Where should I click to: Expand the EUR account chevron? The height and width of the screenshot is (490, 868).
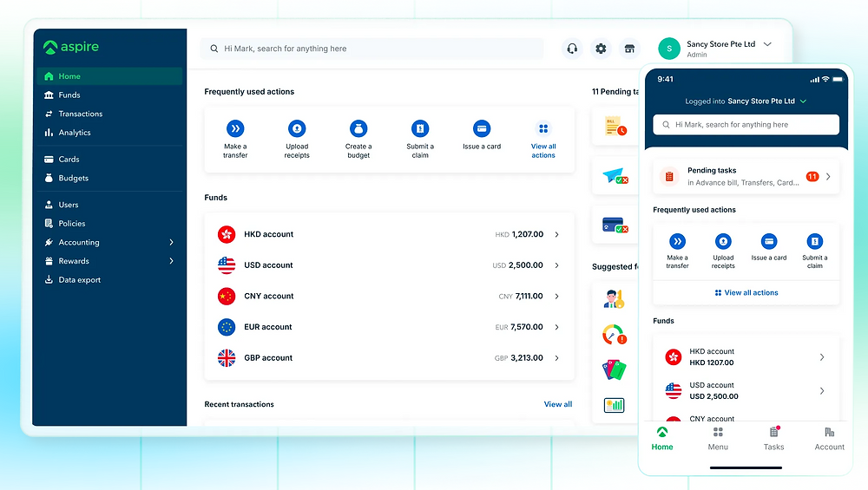coord(557,328)
